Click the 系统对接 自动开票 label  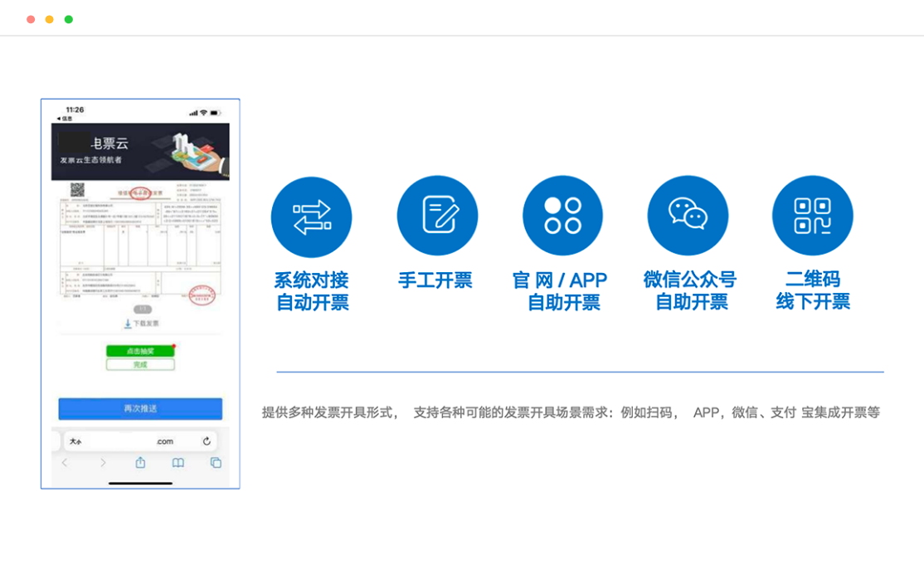coord(312,291)
